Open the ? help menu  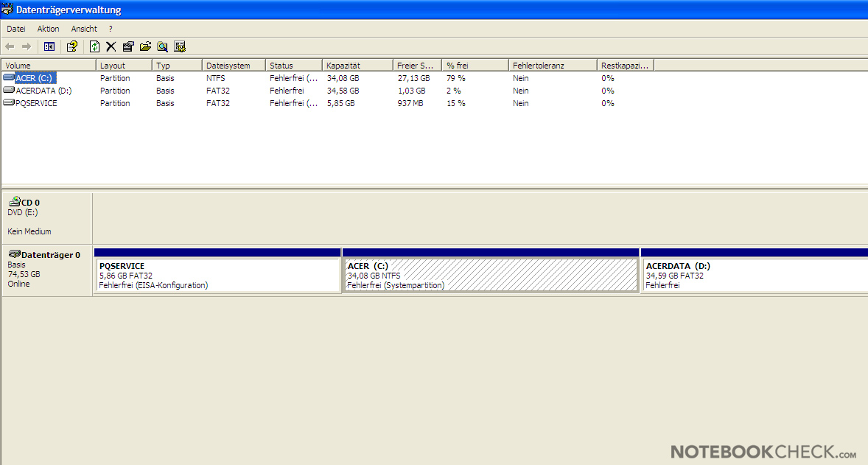[111, 29]
